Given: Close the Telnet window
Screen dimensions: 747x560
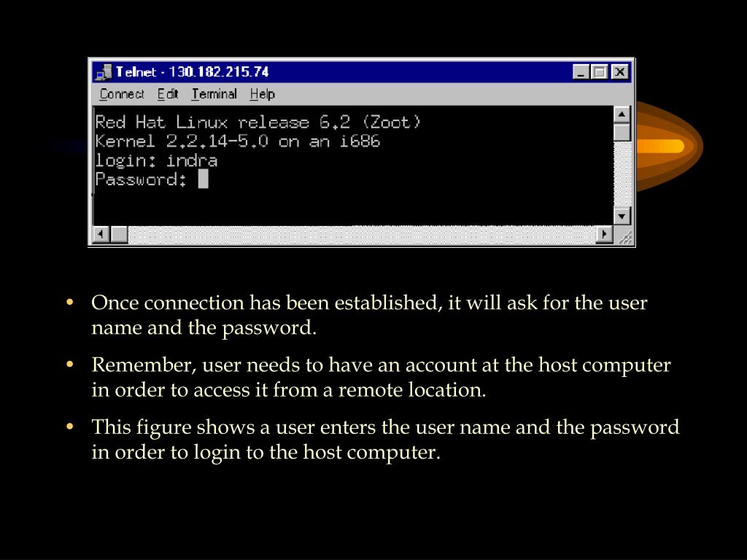Looking at the screenshot, I should point(619,72).
